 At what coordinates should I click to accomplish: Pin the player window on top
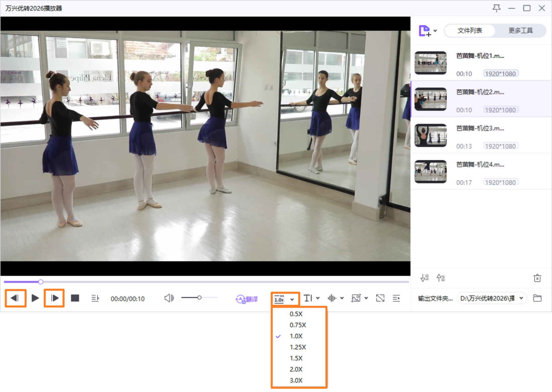point(496,8)
